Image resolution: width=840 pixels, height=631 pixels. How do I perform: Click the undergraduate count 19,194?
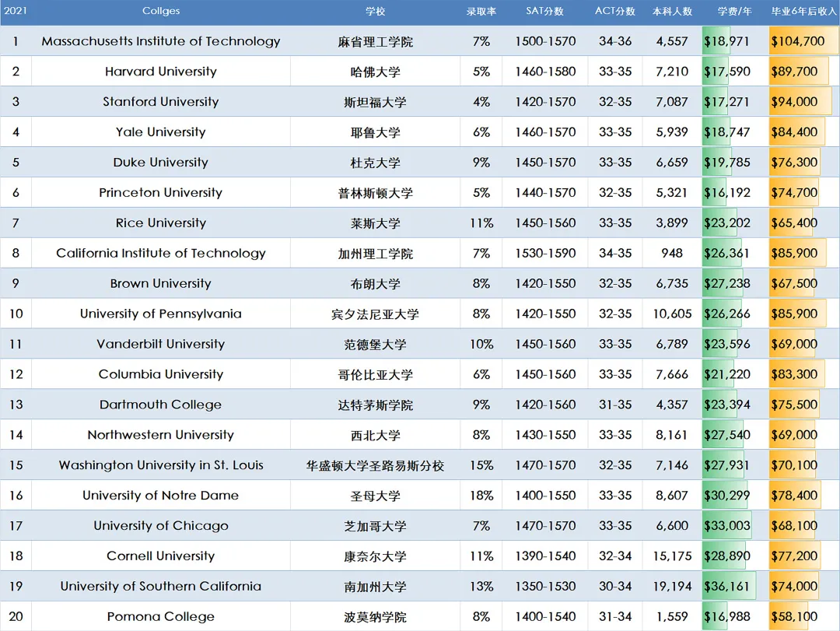tap(672, 587)
